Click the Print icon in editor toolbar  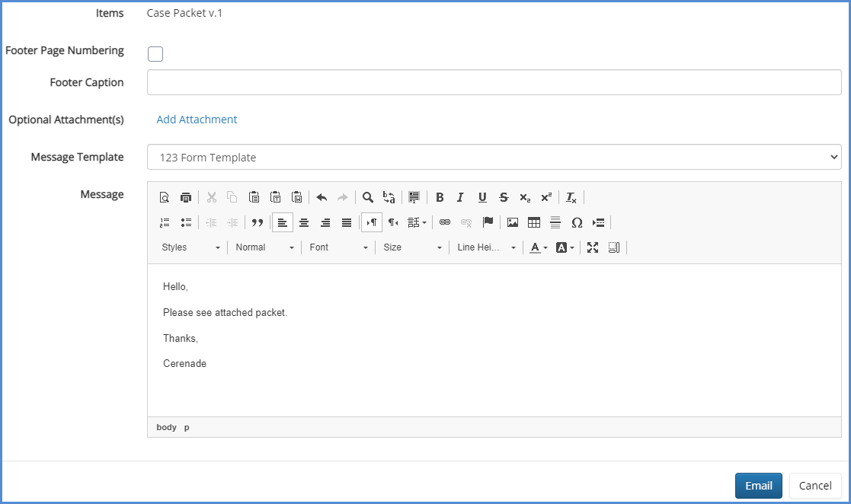coord(186,198)
